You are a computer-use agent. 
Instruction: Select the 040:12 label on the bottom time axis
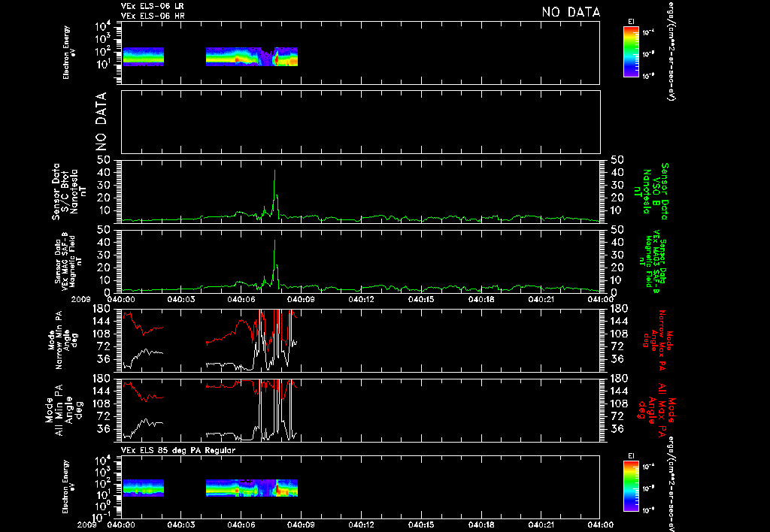362,524
